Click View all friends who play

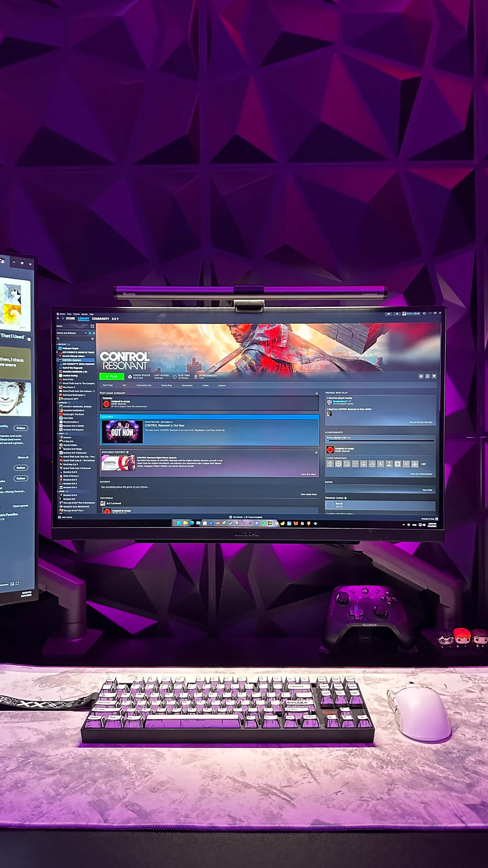pos(421,422)
